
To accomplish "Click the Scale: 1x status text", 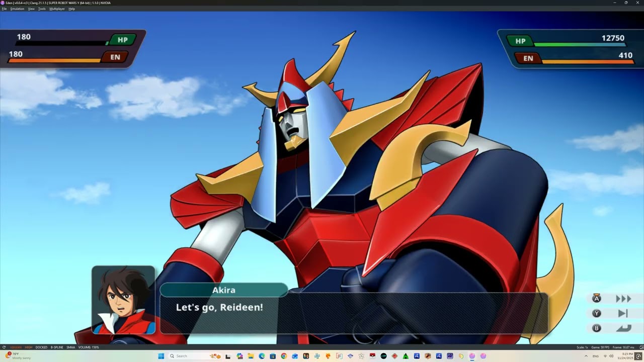I will pyautogui.click(x=582, y=347).
